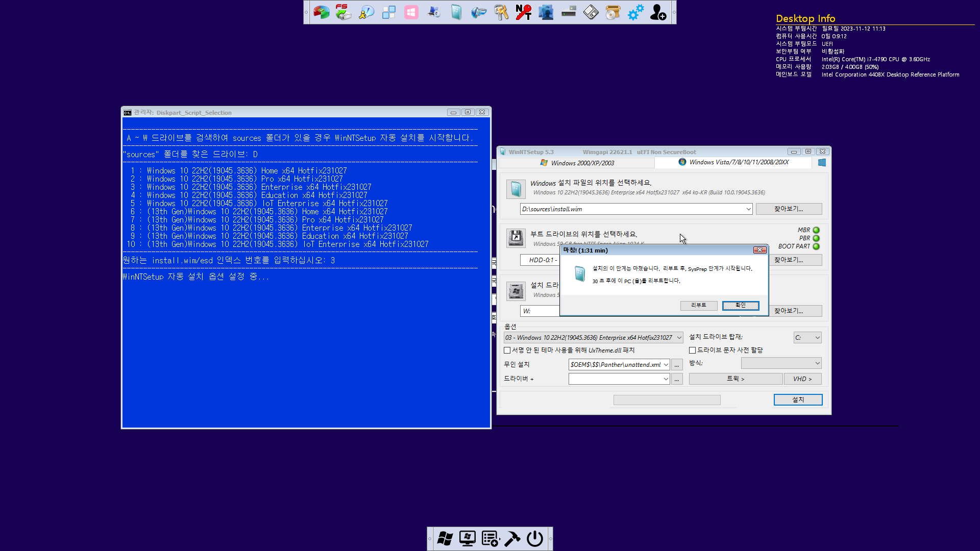Open the gray disk drive icon
980x551 pixels.
[x=569, y=12]
